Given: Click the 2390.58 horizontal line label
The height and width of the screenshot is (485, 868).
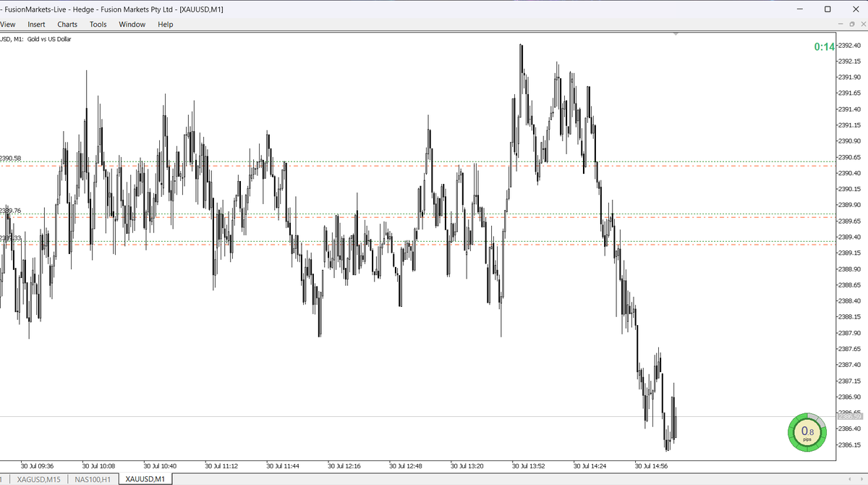Looking at the screenshot, I should point(11,158).
